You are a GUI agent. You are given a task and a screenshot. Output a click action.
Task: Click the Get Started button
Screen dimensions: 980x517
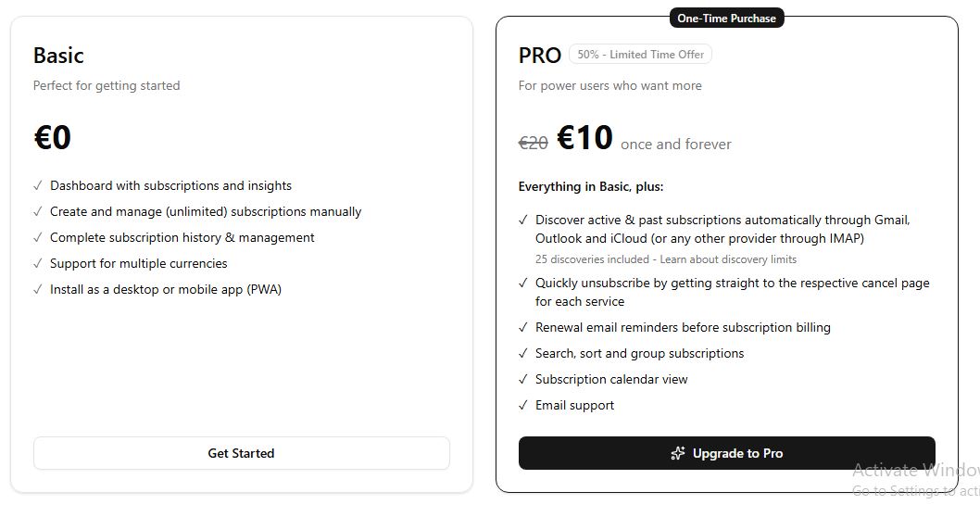click(241, 453)
